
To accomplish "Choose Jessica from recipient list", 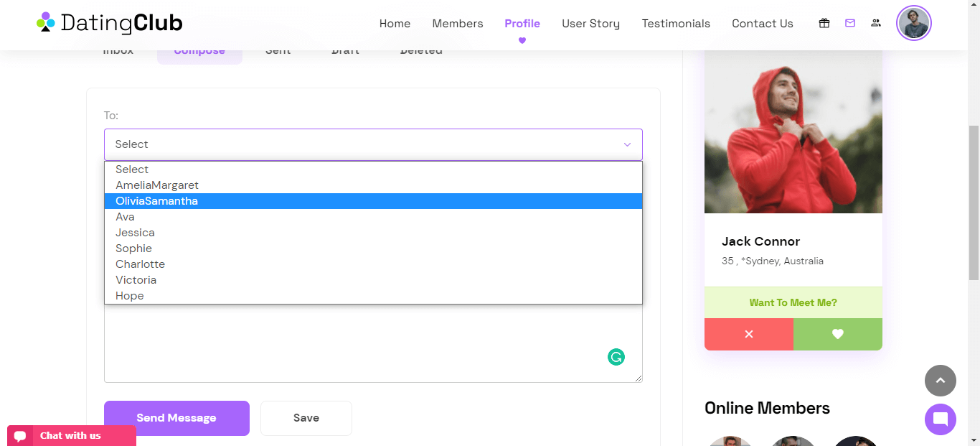I will pos(373,233).
